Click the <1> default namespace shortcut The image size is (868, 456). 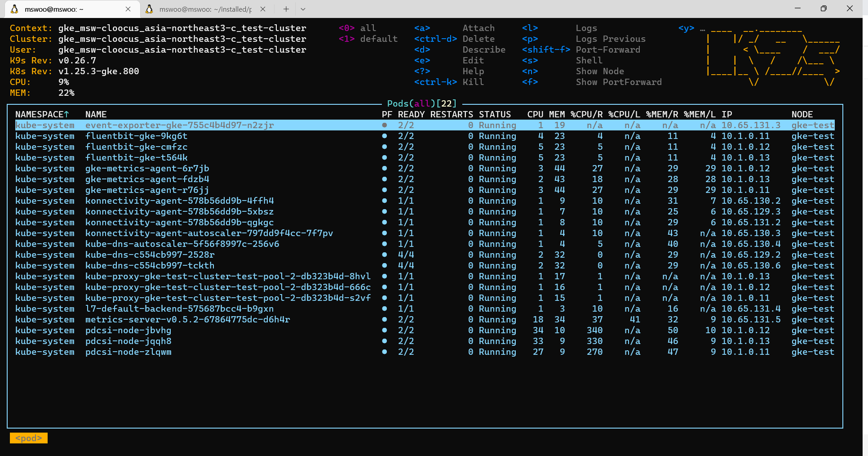368,39
